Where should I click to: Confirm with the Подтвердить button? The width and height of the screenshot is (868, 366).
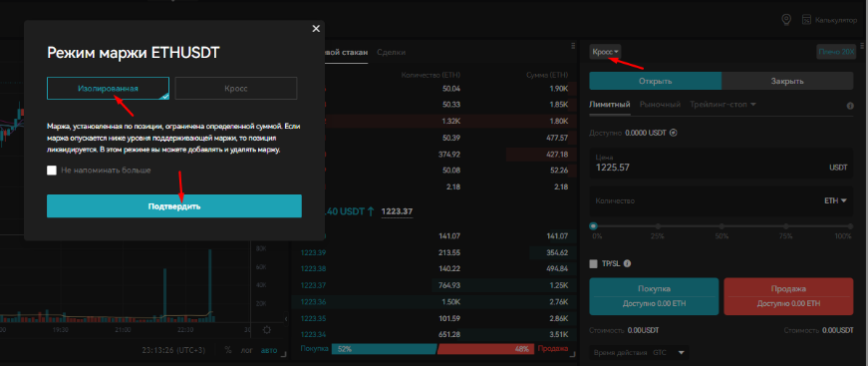174,206
